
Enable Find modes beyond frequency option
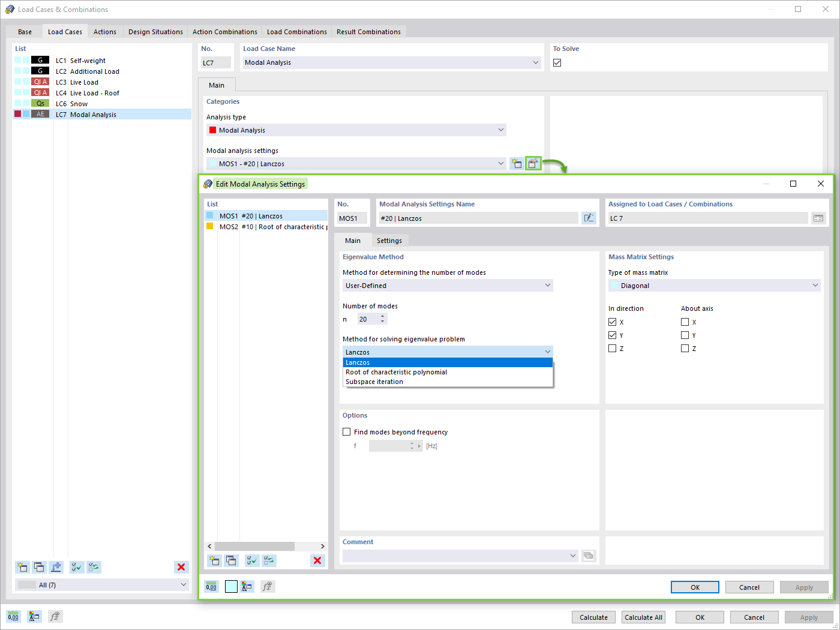[x=346, y=431]
